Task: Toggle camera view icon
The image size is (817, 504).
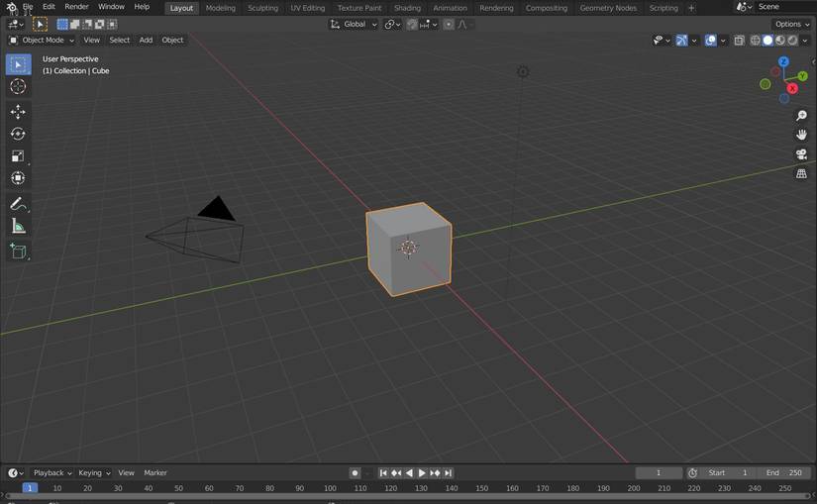Action: (x=801, y=154)
